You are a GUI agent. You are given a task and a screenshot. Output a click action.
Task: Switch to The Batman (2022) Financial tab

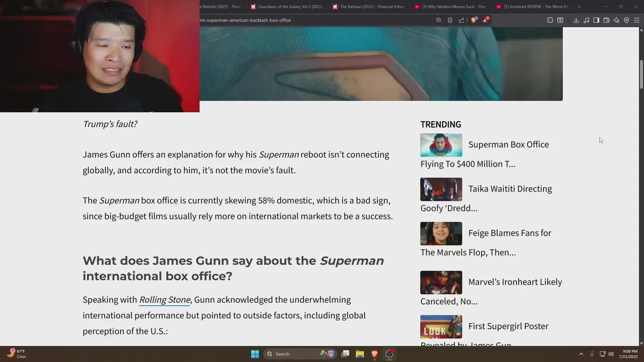pyautogui.click(x=369, y=7)
